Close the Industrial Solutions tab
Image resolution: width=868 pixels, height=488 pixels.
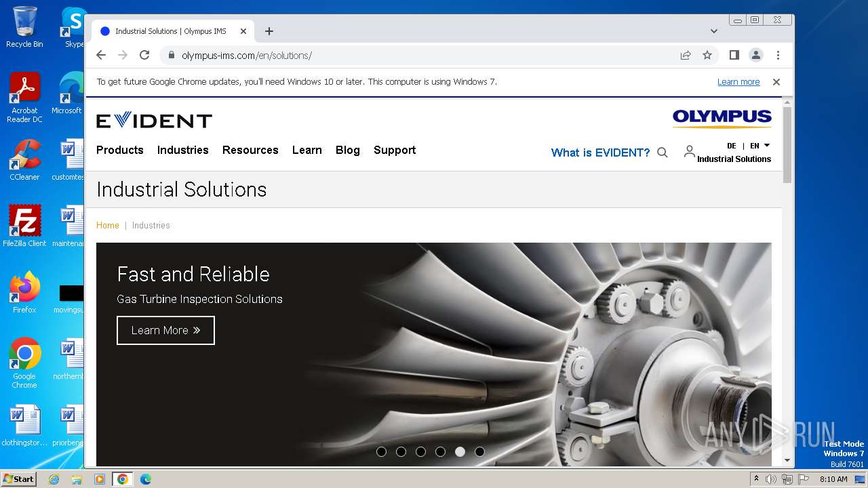point(243,31)
